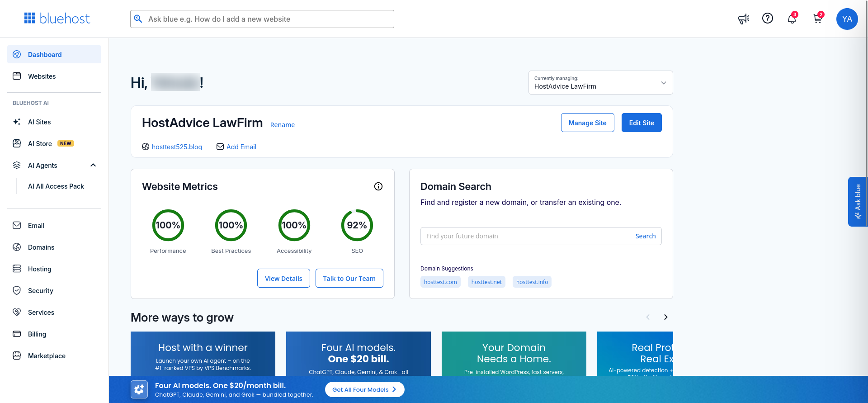The image size is (868, 403).
Task: Click the Accessibility 100% gauge
Action: coord(294,225)
